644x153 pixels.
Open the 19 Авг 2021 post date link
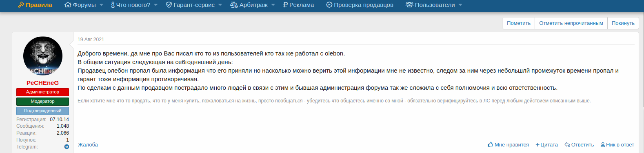click(91, 40)
